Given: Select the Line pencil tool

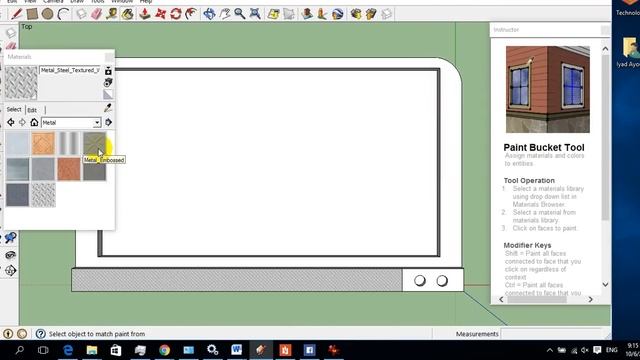Looking at the screenshot, I should [x=16, y=14].
